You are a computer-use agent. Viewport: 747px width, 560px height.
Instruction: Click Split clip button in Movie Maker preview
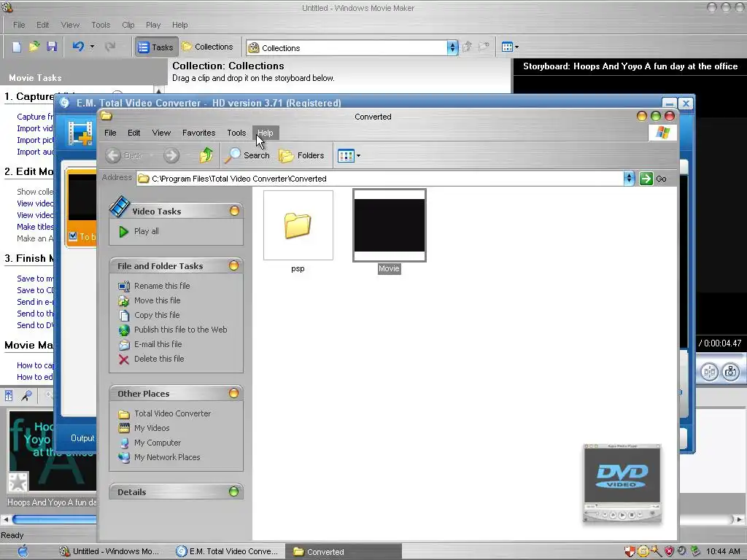(709, 371)
